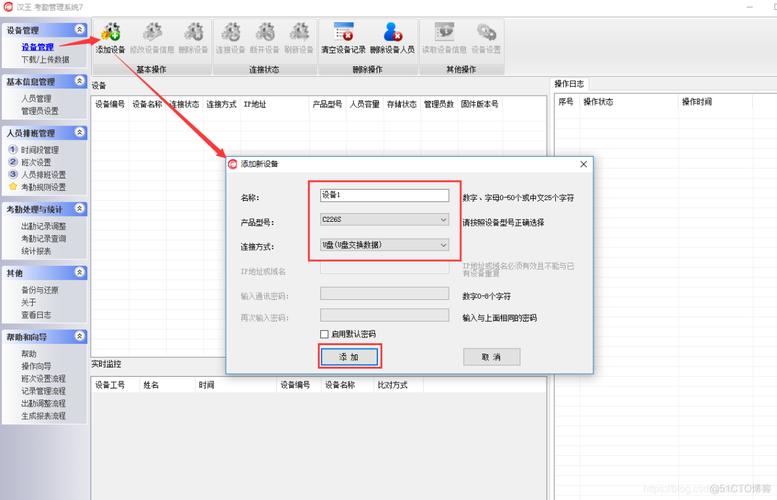Click the 取消 button in the dialog
The image size is (777, 500).
tap(492, 357)
